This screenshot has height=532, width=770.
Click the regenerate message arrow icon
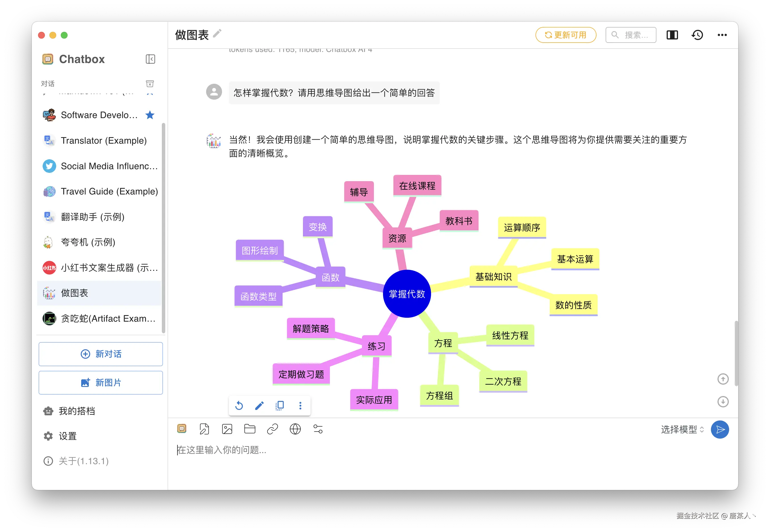[239, 406]
